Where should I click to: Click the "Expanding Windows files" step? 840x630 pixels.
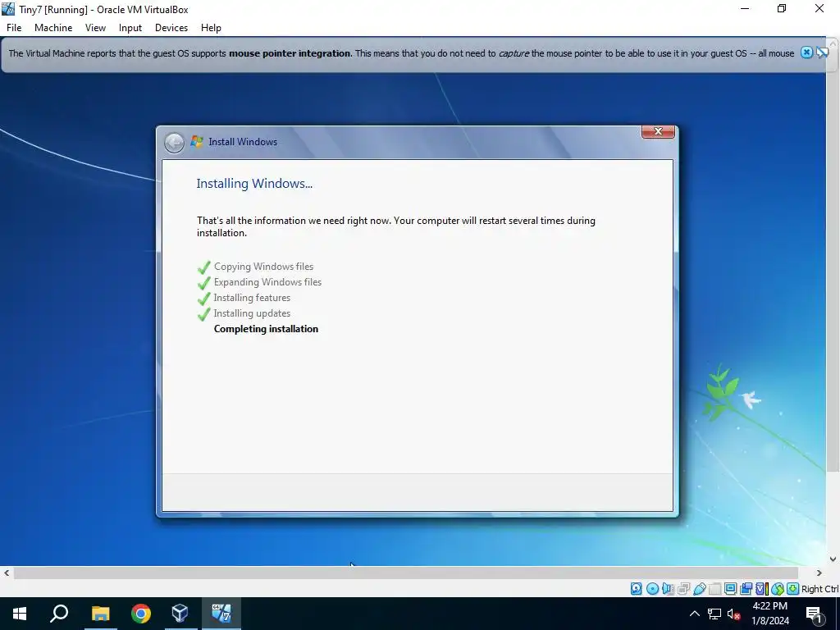click(x=267, y=282)
